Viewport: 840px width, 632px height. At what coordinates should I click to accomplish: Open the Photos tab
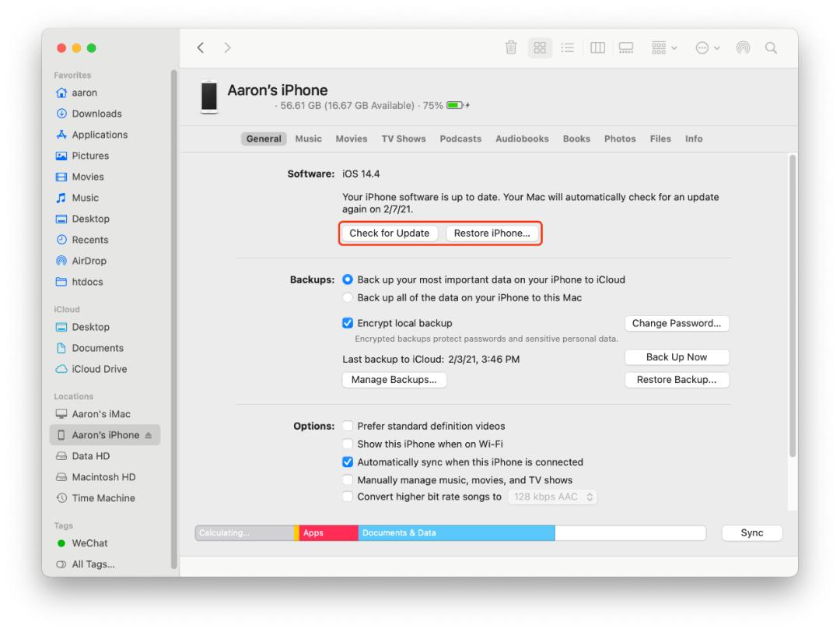(x=620, y=139)
